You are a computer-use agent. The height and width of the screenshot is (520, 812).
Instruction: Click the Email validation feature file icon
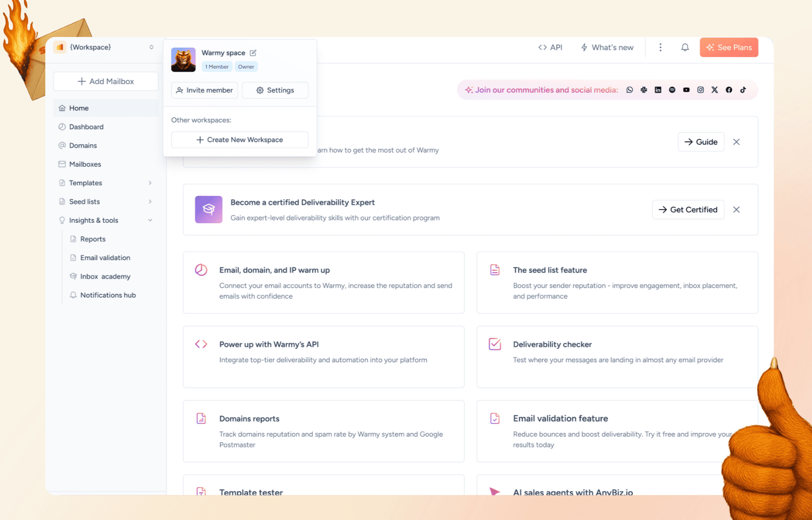coord(495,419)
